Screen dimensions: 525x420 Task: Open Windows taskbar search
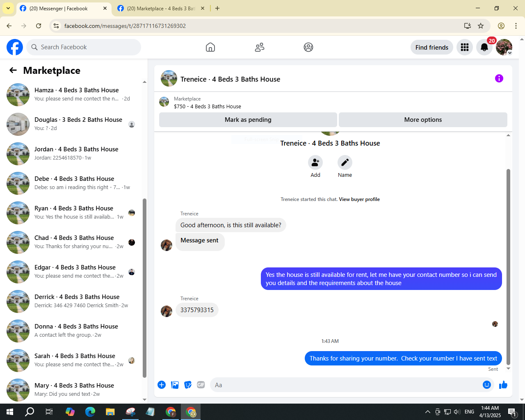[x=30, y=412]
